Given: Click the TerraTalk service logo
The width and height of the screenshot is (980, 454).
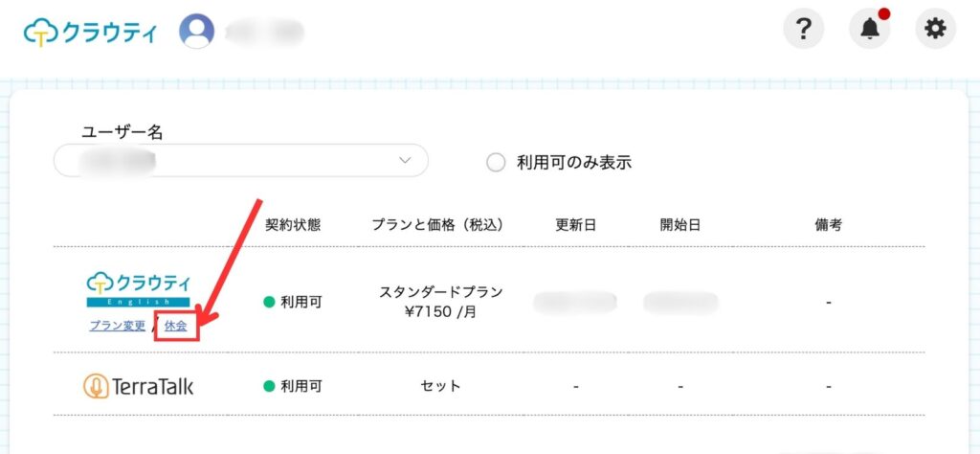Looking at the screenshot, I should pyautogui.click(x=138, y=386).
